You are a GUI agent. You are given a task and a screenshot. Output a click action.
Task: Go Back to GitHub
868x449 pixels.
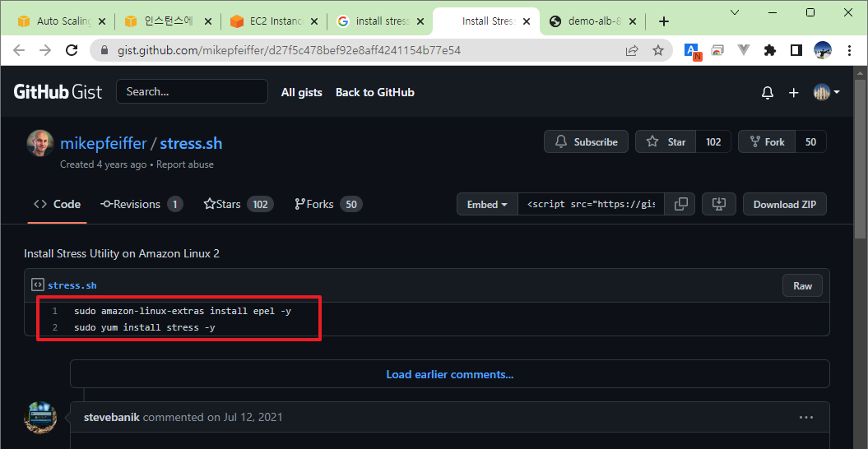click(375, 92)
